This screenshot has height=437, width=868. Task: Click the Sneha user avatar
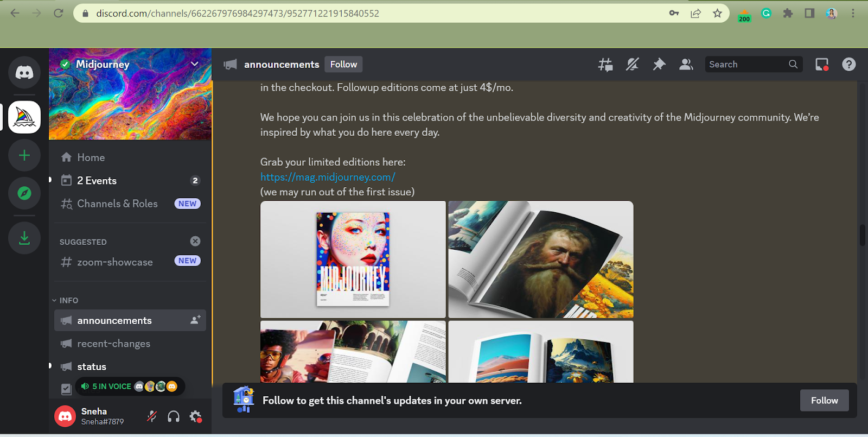point(65,416)
